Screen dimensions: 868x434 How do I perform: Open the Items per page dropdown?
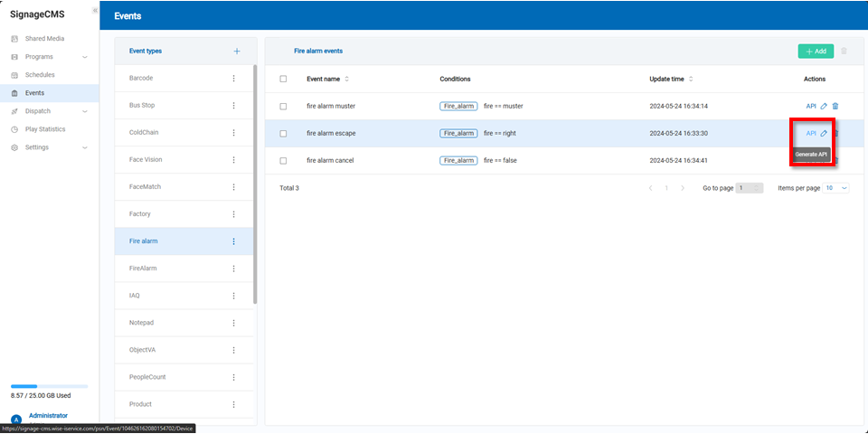pyautogui.click(x=835, y=188)
